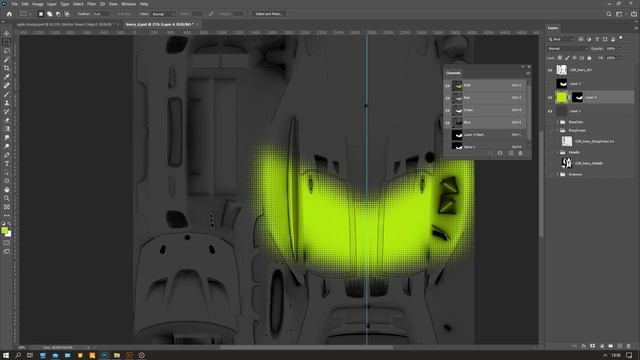640x360 pixels.
Task: Hide the layer directly below Layer 4
Action: [x=550, y=111]
